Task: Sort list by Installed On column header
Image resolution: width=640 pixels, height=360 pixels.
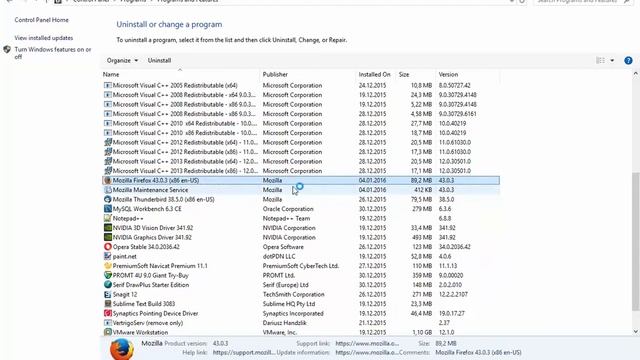Action: (x=374, y=74)
